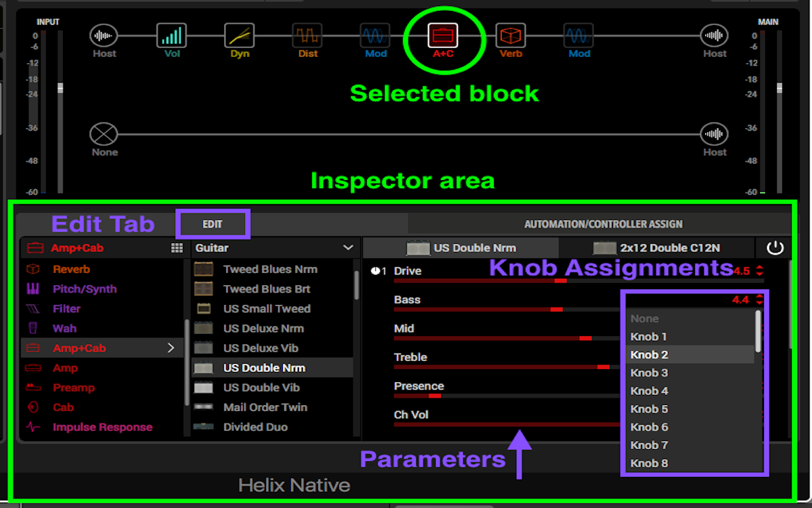The width and height of the screenshot is (812, 508).
Task: Pick the Tweed Blues Nrm amp model
Action: (272, 269)
